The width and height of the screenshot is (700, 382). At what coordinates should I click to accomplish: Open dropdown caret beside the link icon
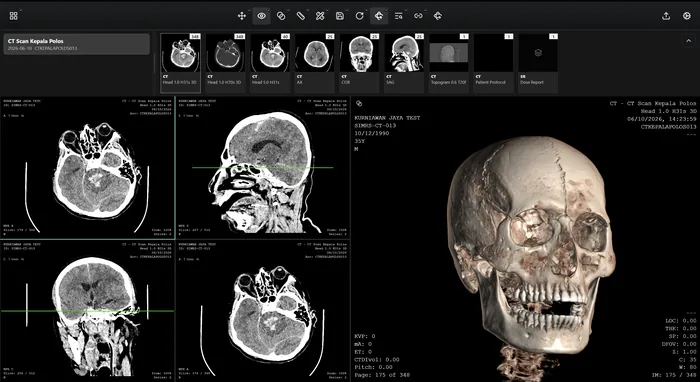[425, 11]
